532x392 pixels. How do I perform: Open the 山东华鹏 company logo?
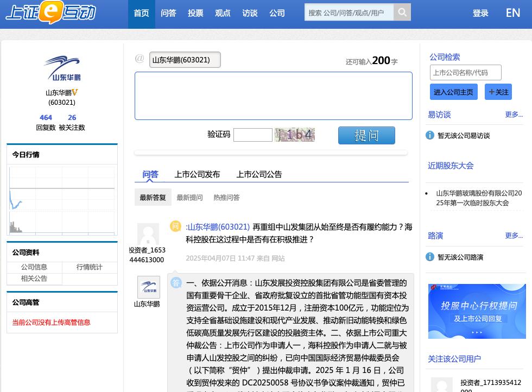point(62,68)
